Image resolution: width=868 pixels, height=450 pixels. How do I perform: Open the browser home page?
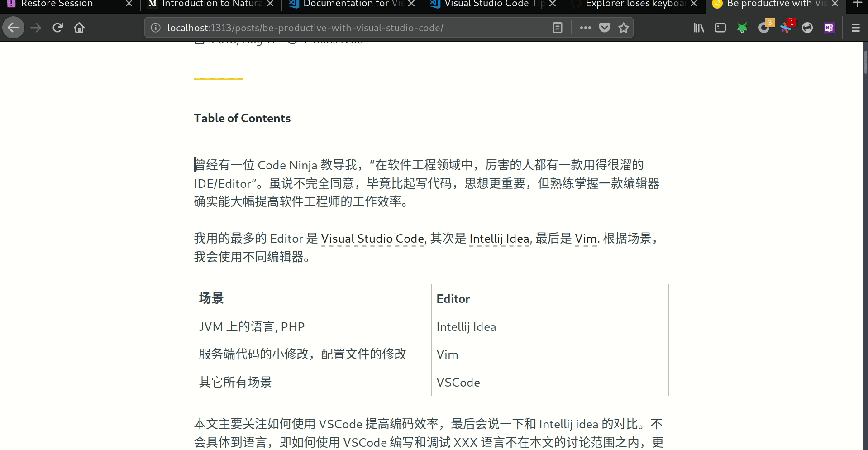(79, 28)
